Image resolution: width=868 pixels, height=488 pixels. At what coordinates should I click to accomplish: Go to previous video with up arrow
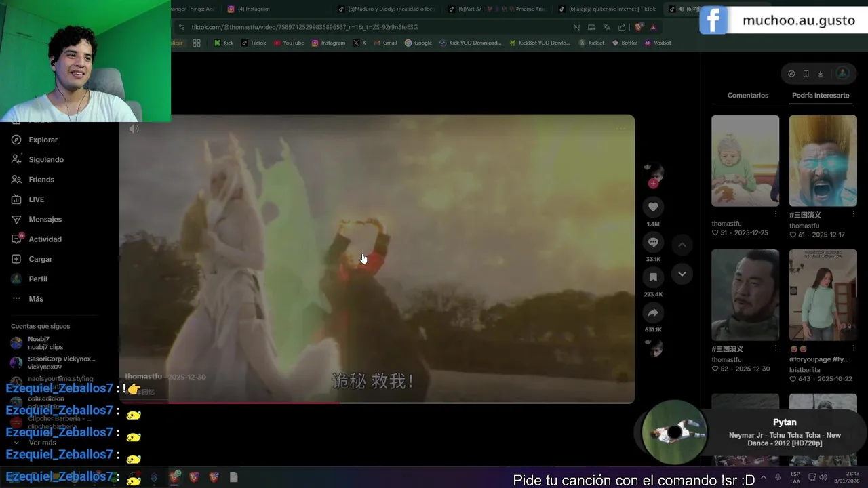pyautogui.click(x=682, y=245)
